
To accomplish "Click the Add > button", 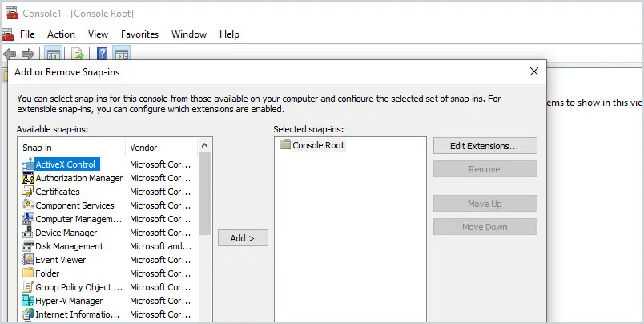I will click(243, 238).
